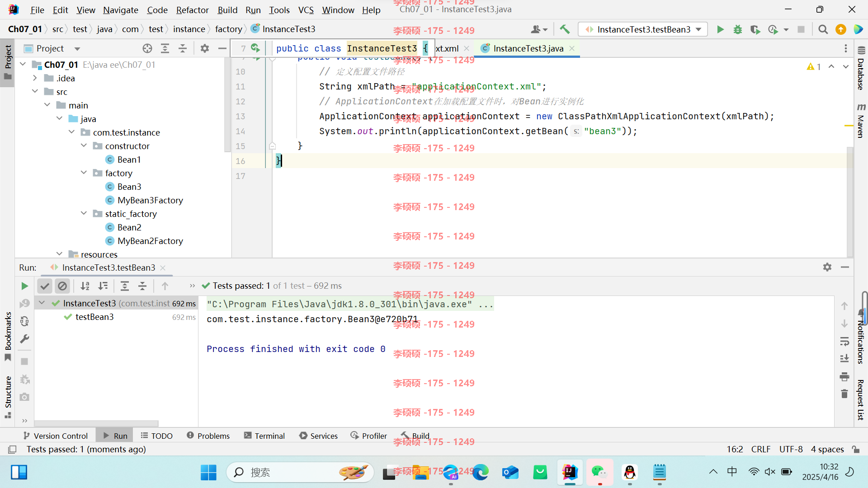
Task: Open the Maven tool window
Action: (x=861, y=121)
